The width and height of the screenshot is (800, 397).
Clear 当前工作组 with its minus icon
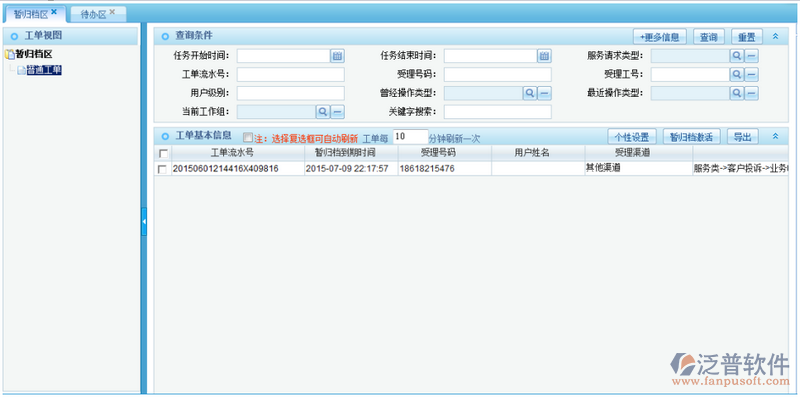pyautogui.click(x=337, y=112)
